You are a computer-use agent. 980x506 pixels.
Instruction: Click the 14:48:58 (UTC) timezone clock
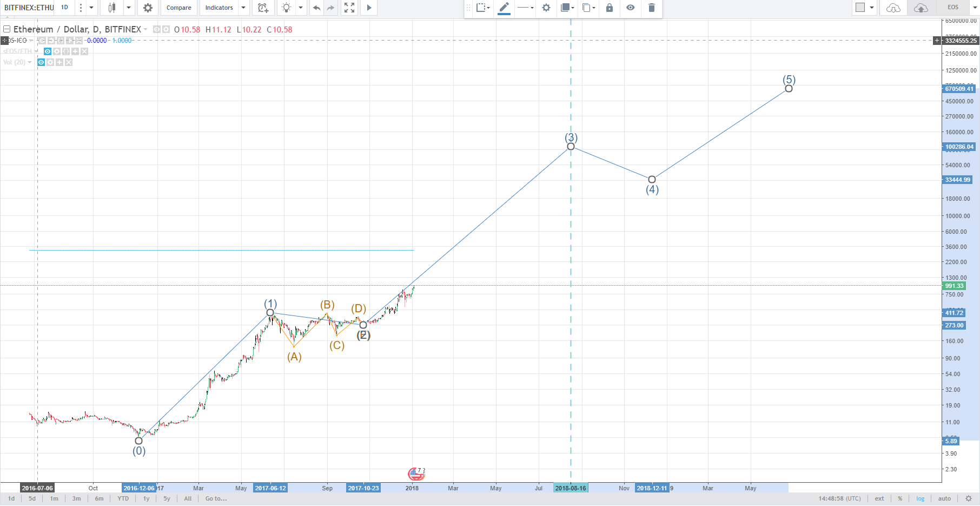pos(839,498)
